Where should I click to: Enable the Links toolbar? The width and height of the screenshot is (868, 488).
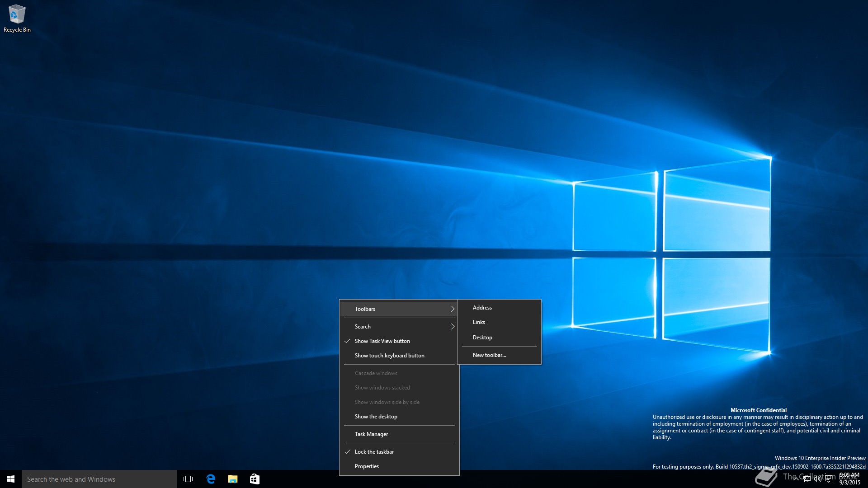click(x=499, y=322)
